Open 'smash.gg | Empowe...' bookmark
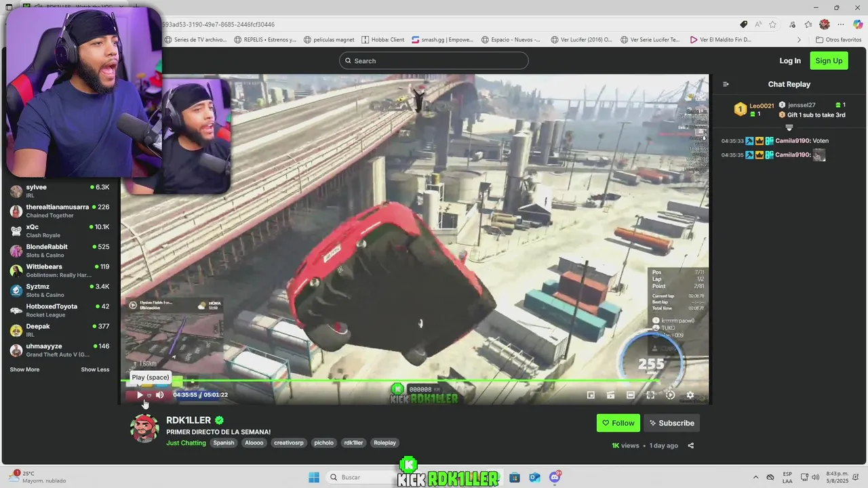The width and height of the screenshot is (868, 488). pos(443,40)
